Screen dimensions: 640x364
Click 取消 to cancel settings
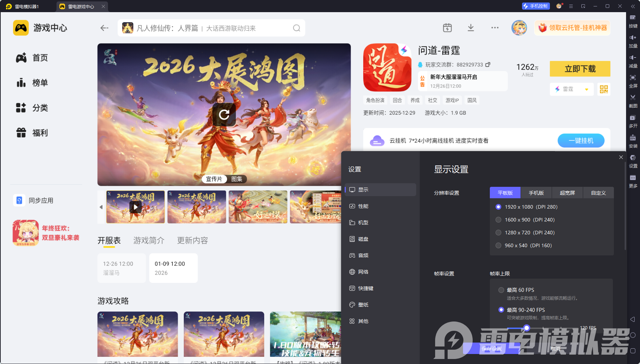coord(555,349)
